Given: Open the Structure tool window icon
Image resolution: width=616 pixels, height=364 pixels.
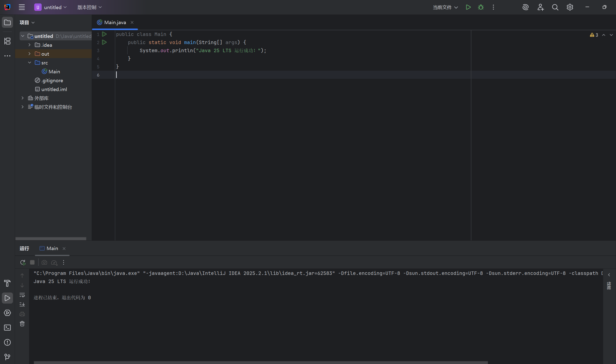Looking at the screenshot, I should 7,41.
